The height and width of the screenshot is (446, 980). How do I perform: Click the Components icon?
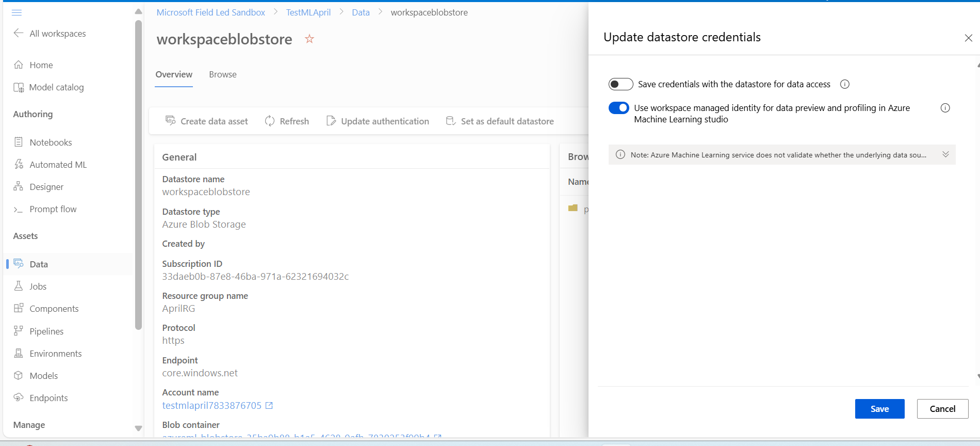point(19,308)
